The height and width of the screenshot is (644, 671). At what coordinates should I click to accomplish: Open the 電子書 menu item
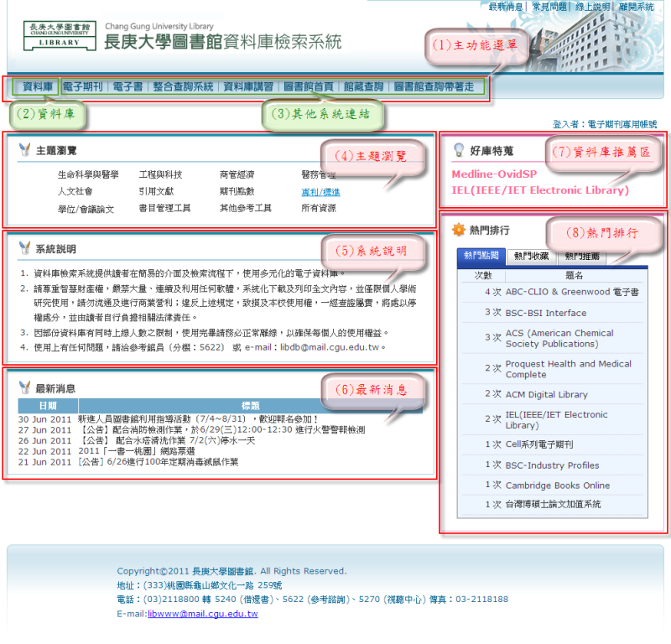coord(127,87)
